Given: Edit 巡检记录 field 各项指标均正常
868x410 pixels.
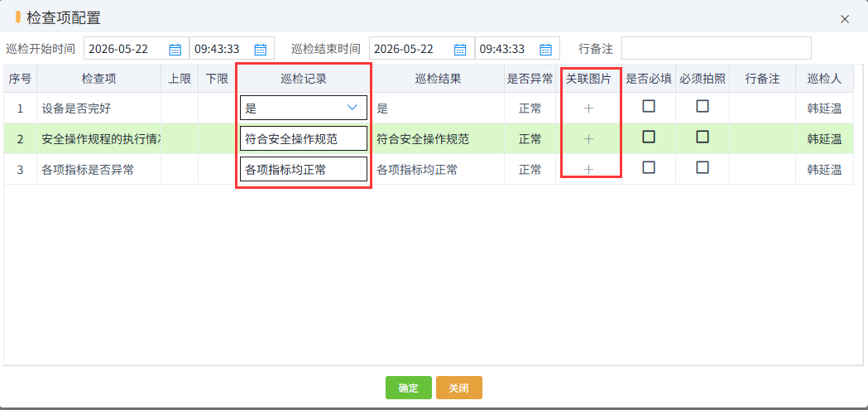Looking at the screenshot, I should point(304,169).
